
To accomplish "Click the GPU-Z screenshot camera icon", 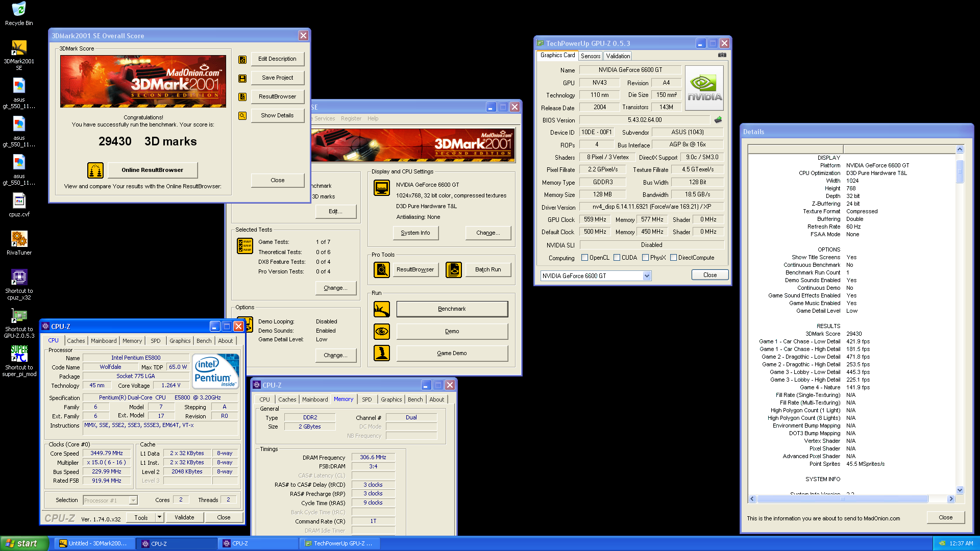I will [x=722, y=55].
